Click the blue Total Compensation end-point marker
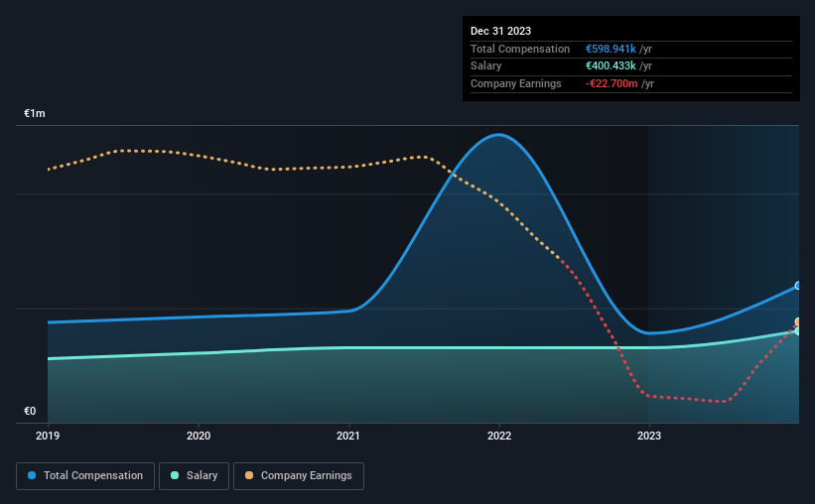This screenshot has width=815, height=504. tap(798, 286)
